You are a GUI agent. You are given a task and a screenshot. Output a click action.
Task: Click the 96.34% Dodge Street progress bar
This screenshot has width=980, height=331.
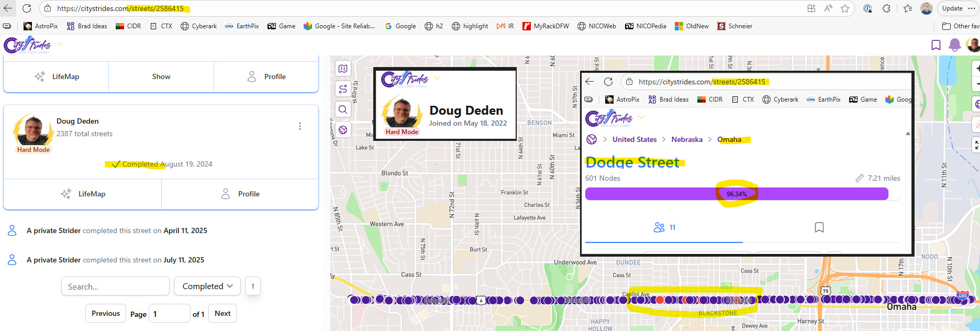click(737, 194)
